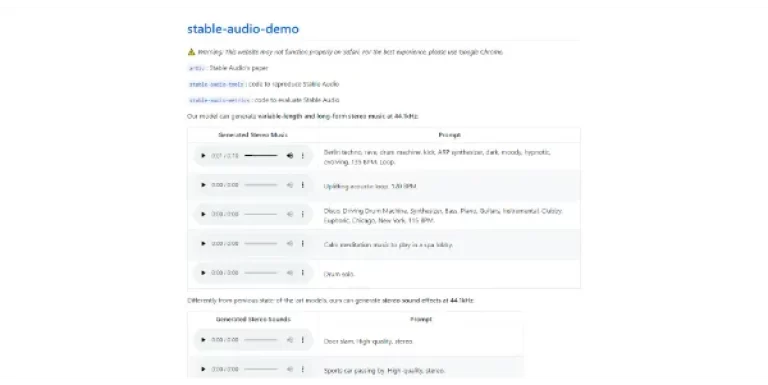This screenshot has width=768, height=385.
Task: Open more options for Berlin techno player
Action: [x=303, y=156]
